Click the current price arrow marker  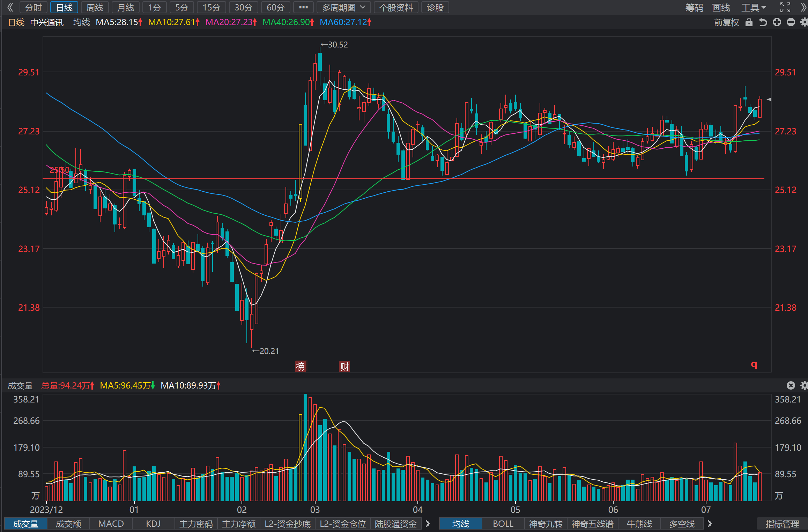769,99
